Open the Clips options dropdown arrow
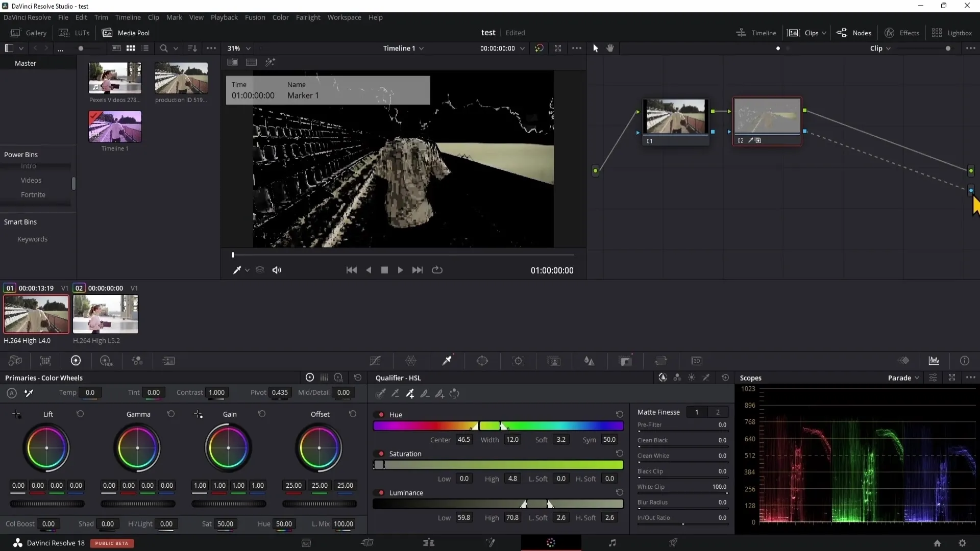 tap(824, 33)
